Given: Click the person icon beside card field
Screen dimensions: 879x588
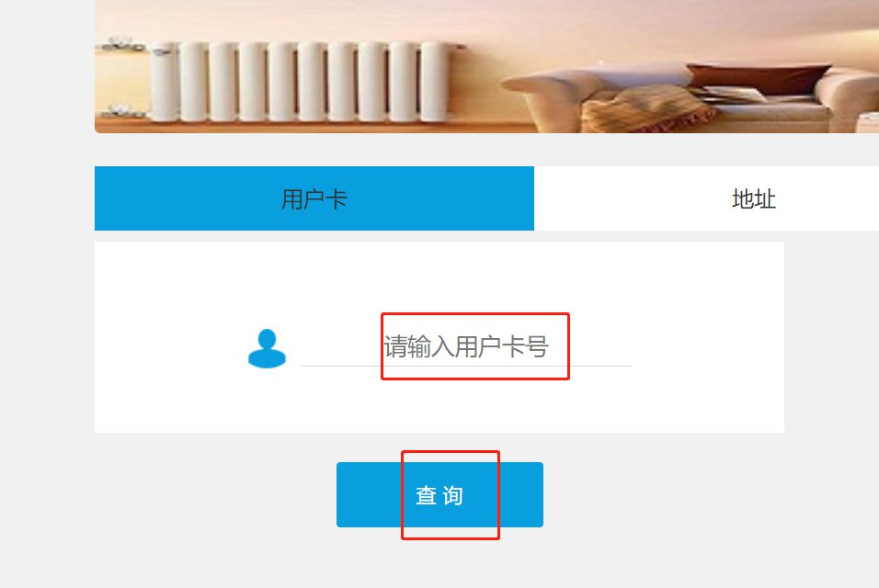Looking at the screenshot, I should pyautogui.click(x=267, y=348).
